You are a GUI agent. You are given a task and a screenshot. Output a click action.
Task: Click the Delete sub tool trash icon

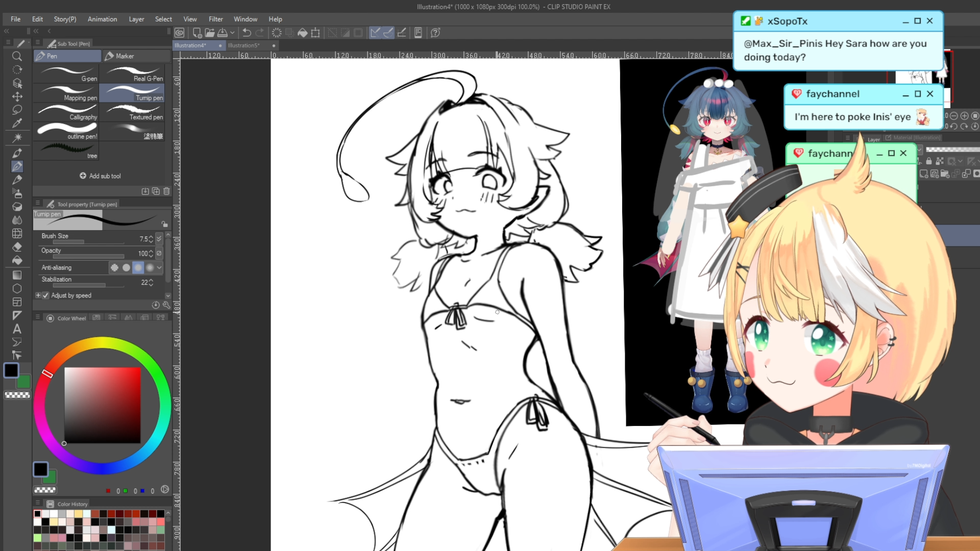[x=166, y=191]
